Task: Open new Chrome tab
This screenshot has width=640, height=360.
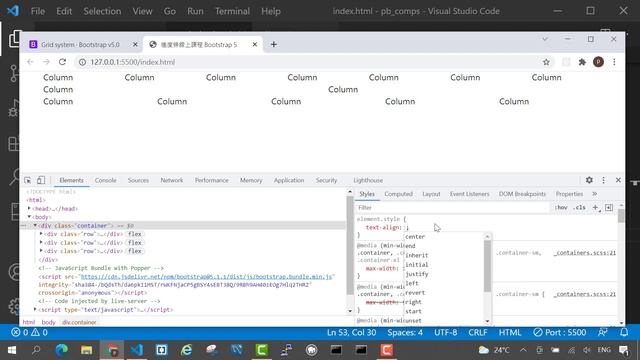Action: coord(273,44)
